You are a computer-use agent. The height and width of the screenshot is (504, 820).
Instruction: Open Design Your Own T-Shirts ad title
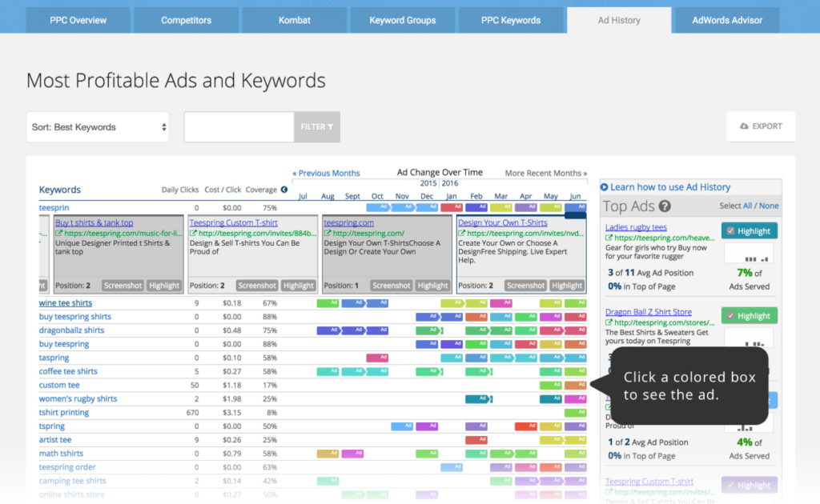(x=503, y=222)
